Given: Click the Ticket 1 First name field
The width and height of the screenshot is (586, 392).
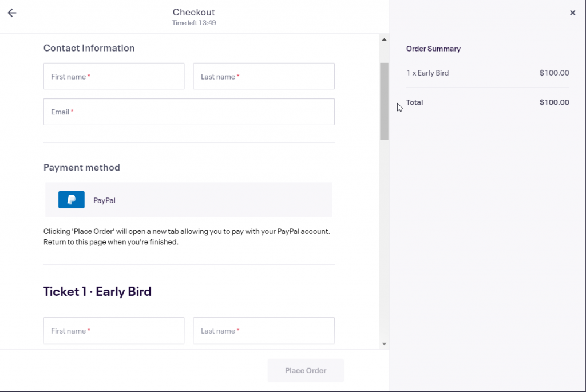Looking at the screenshot, I should click(114, 331).
